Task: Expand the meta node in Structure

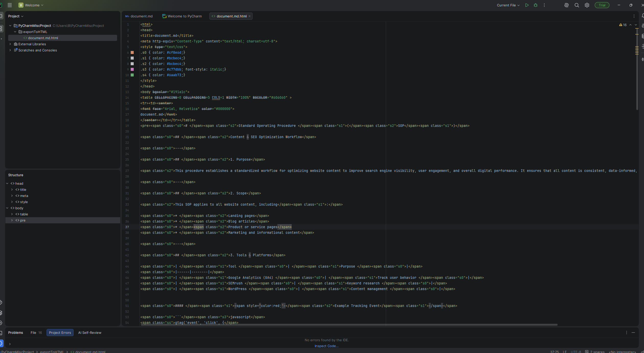Action: [x=12, y=196]
